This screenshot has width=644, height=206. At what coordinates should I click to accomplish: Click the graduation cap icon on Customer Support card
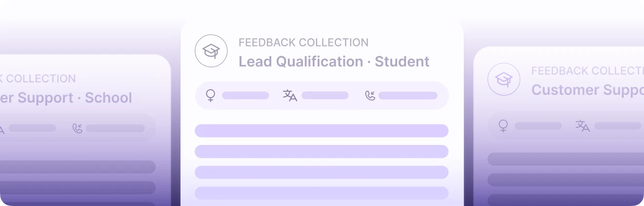(x=503, y=79)
